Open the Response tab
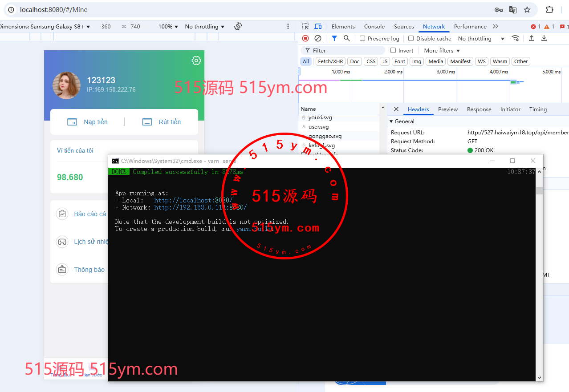 (x=479, y=109)
